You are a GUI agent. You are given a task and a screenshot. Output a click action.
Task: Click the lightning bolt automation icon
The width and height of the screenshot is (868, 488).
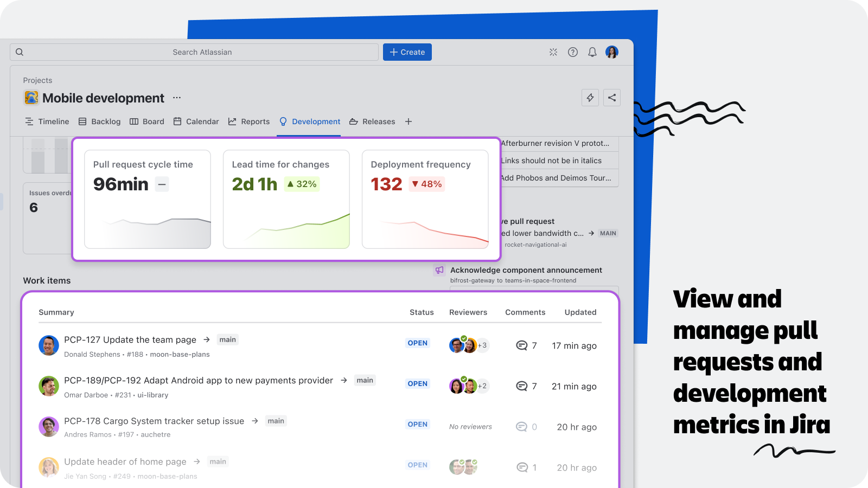(590, 98)
